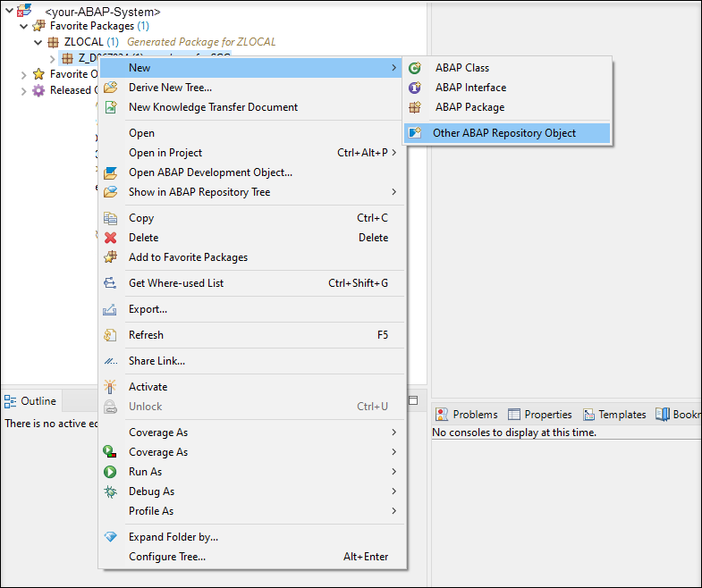Click the ZLOCAL package icon

[x=54, y=42]
